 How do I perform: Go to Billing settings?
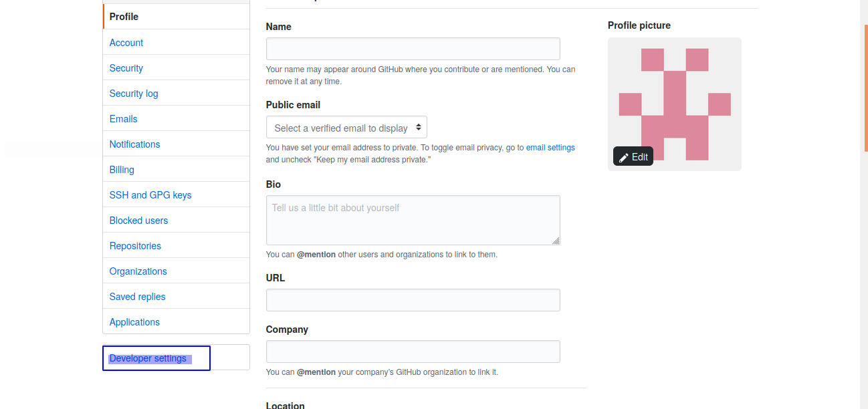point(122,170)
